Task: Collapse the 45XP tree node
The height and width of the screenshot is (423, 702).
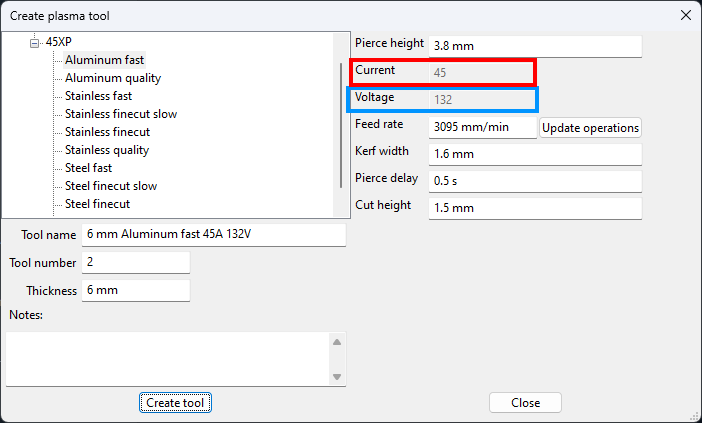Action: pos(36,43)
